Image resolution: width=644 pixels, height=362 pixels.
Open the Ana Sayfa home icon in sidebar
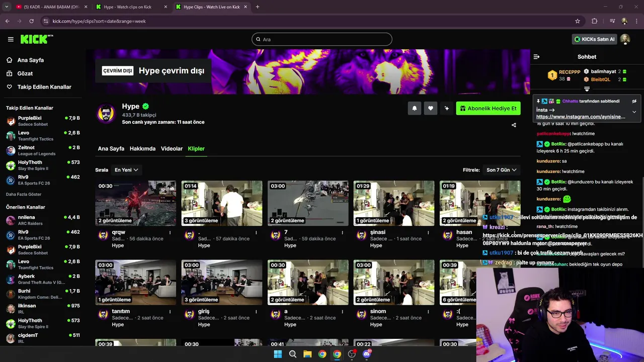[x=9, y=60]
